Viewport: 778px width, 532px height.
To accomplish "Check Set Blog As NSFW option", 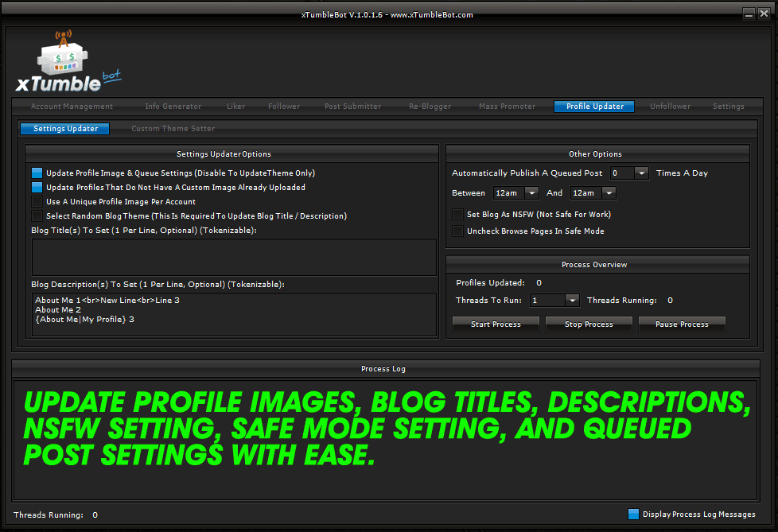I will point(457,215).
